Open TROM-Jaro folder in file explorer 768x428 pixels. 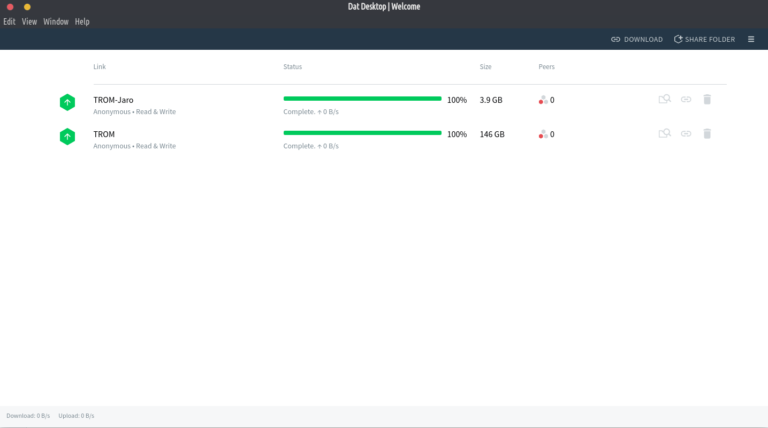point(664,100)
